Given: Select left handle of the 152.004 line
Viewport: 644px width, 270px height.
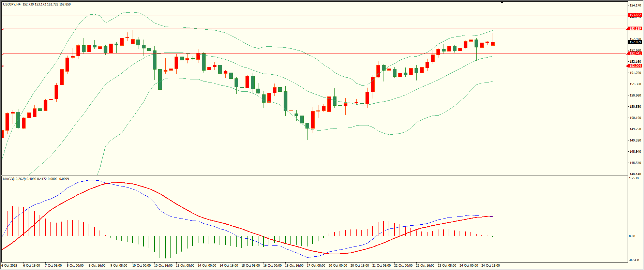Looking at the screenshot, I should (3, 66).
